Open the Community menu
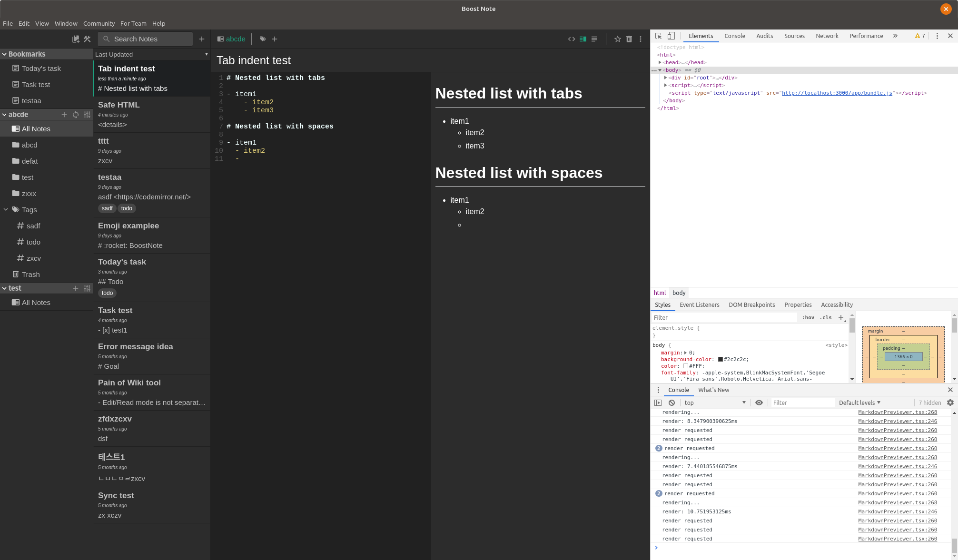Image resolution: width=958 pixels, height=560 pixels. (99, 23)
